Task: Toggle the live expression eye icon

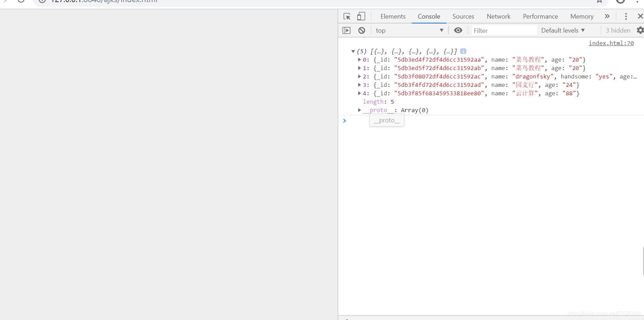Action: click(458, 30)
